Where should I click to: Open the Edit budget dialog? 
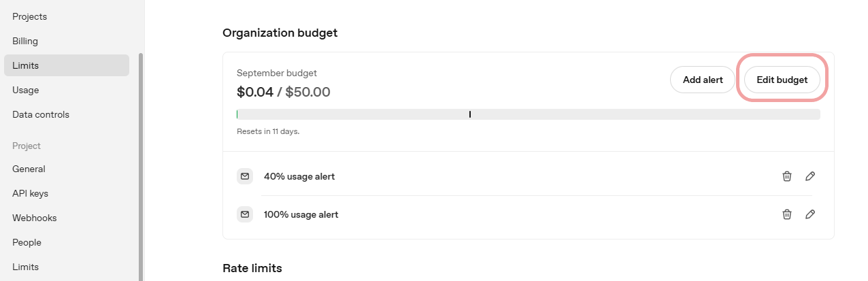[782, 80]
